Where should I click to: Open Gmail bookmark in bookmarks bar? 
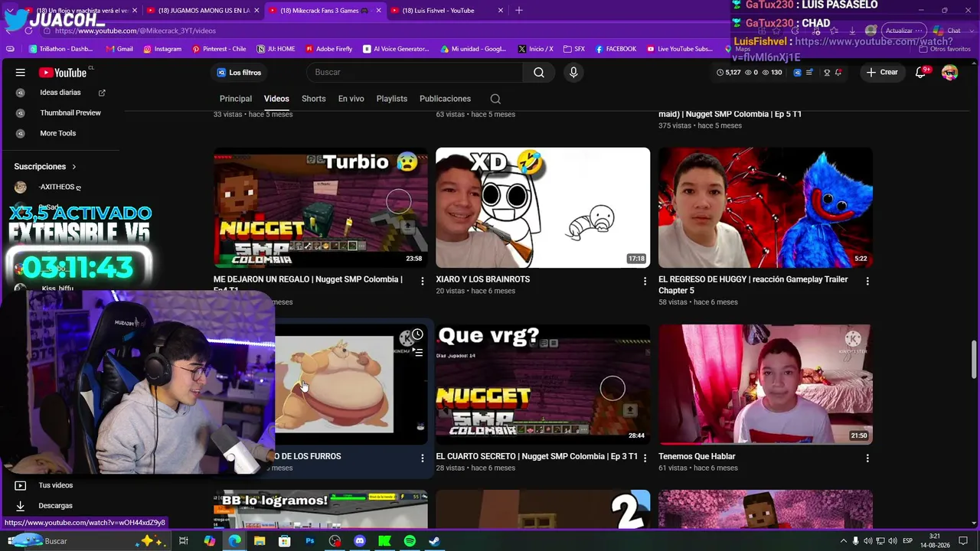tap(119, 49)
